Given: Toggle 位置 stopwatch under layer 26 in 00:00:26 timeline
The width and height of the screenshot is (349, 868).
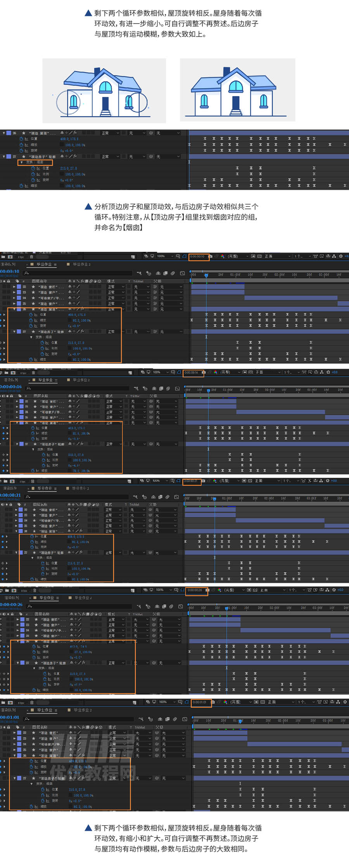Looking at the screenshot, I should point(34,646).
